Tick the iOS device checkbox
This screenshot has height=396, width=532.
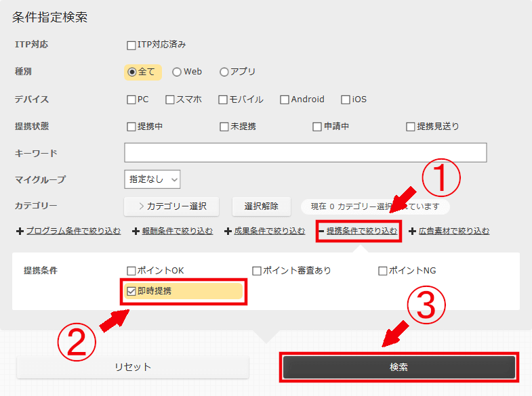coord(346,100)
